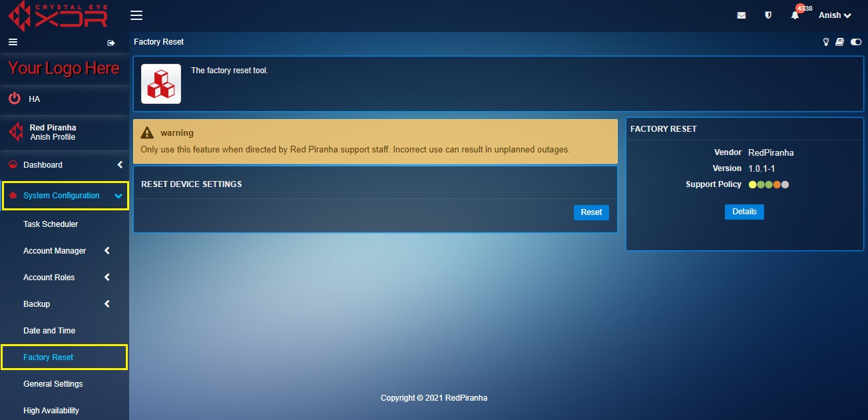Expand the Account Manager chevron
The width and height of the screenshot is (868, 420).
coord(107,251)
